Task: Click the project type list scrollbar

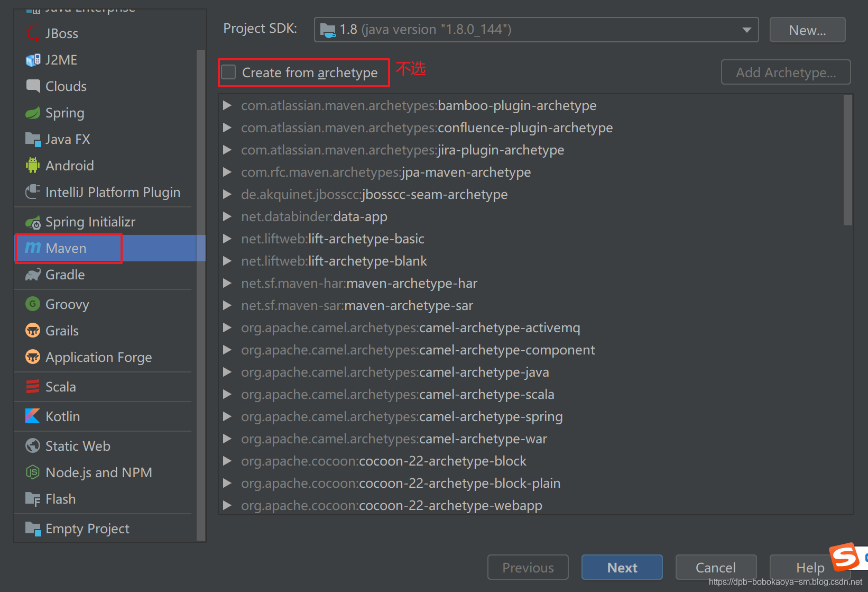Action: tap(200, 295)
